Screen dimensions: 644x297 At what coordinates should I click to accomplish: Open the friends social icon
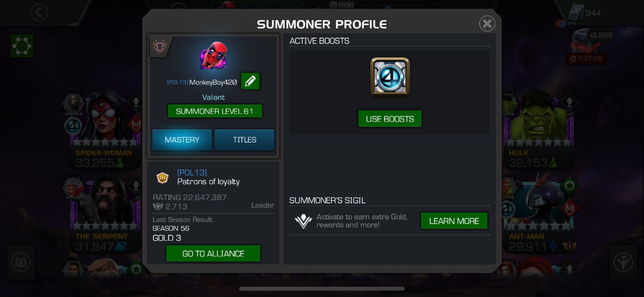coord(21,262)
